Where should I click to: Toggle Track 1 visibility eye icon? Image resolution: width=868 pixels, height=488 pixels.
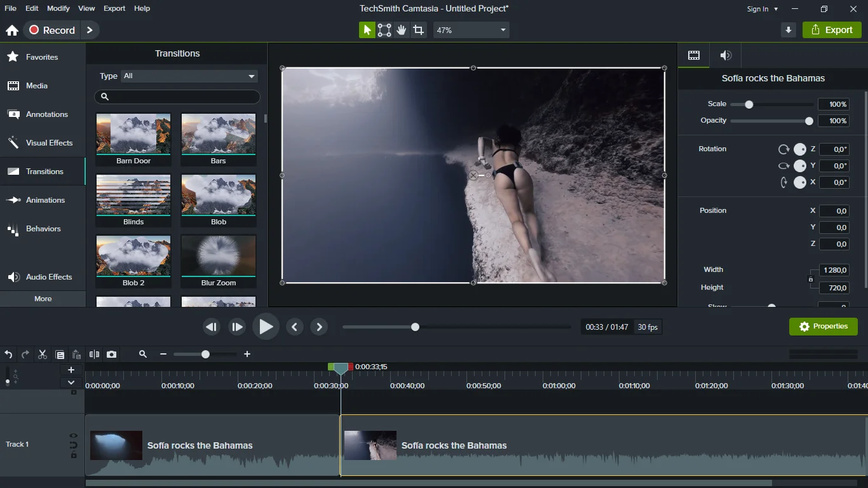(x=74, y=436)
